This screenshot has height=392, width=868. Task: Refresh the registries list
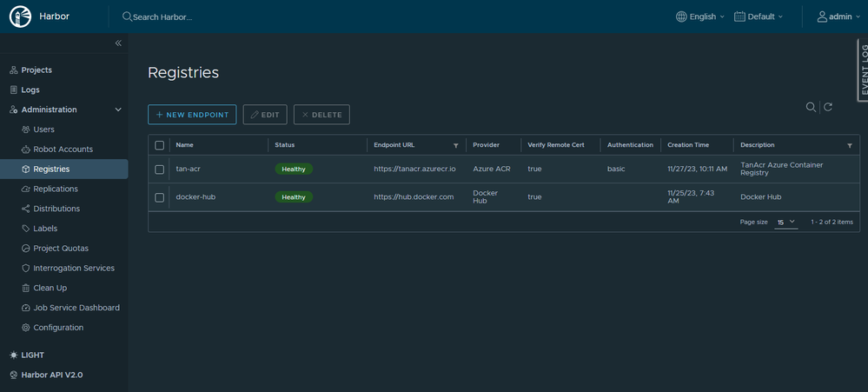tap(828, 108)
